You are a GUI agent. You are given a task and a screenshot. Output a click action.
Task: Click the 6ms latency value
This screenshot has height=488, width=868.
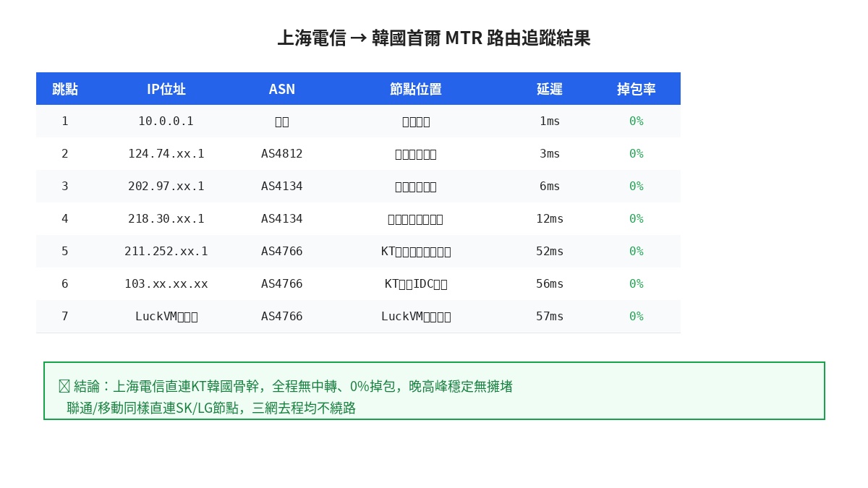point(550,187)
